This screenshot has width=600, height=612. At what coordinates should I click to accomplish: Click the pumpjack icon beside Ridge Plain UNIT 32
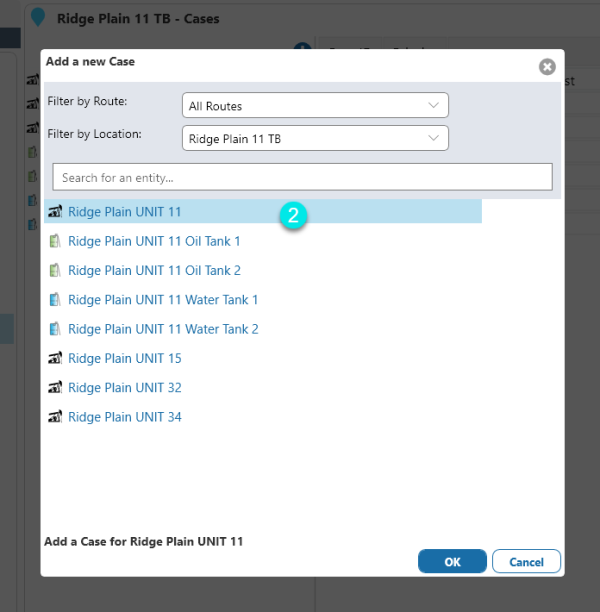click(x=55, y=387)
